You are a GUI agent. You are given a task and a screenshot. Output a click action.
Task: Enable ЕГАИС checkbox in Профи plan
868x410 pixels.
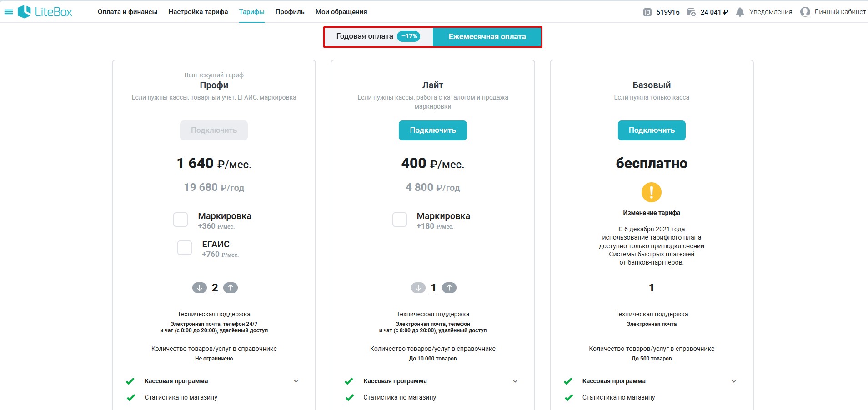[185, 248]
